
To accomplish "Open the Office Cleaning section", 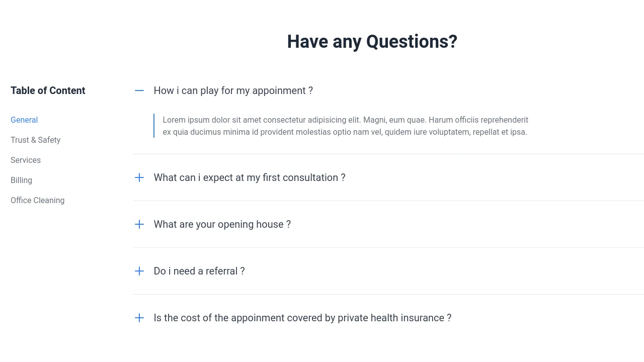I will click(x=37, y=200).
